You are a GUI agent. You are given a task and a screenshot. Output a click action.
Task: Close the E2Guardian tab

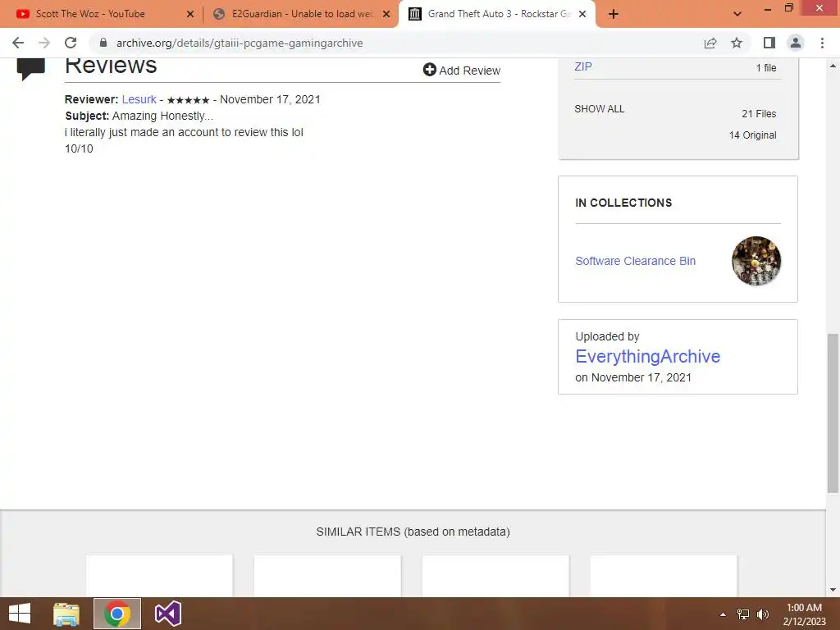386,15
